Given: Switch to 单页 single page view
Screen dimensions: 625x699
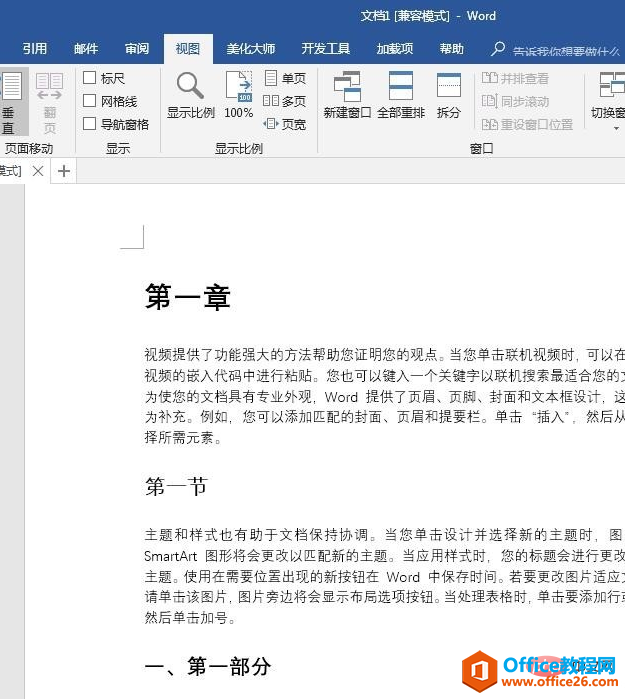Looking at the screenshot, I should pyautogui.click(x=285, y=78).
